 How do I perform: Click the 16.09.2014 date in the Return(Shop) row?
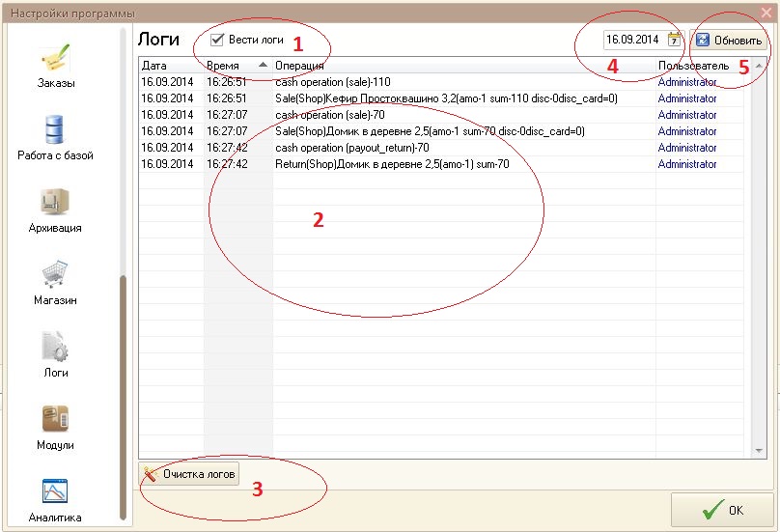click(x=167, y=164)
